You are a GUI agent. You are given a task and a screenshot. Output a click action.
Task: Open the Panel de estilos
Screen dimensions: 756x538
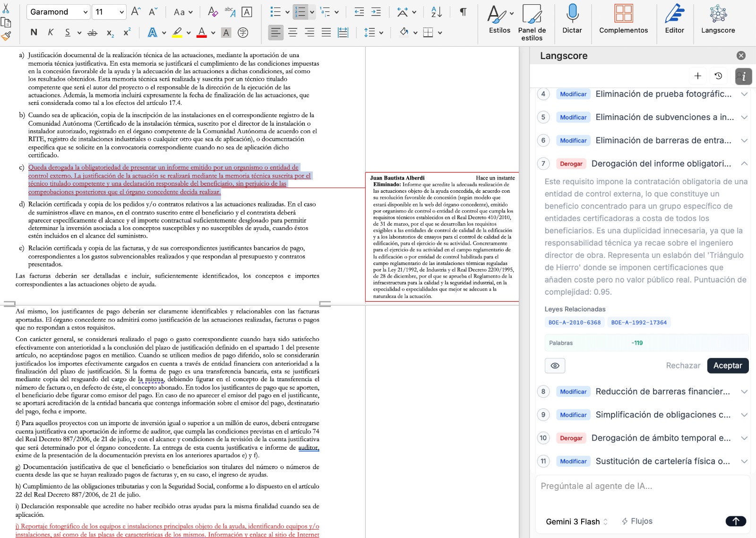click(x=532, y=20)
